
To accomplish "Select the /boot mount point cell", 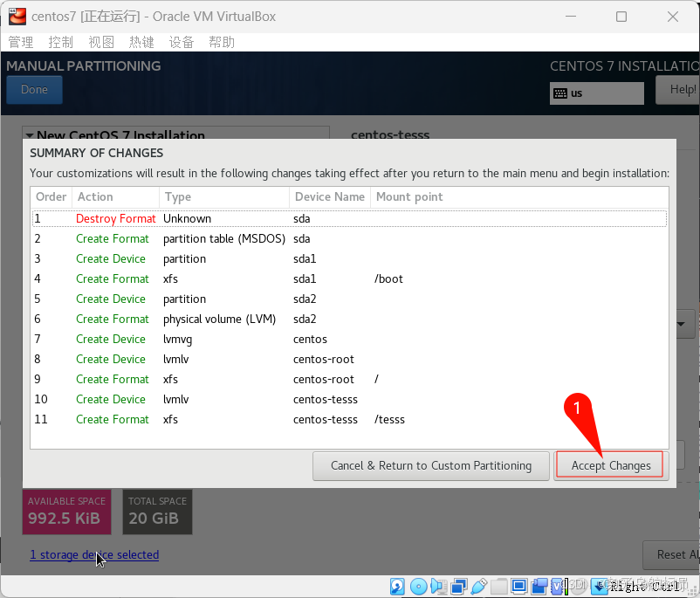I will 388,278.
